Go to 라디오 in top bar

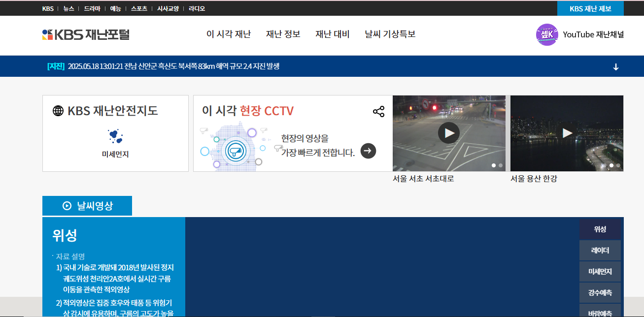[197, 8]
